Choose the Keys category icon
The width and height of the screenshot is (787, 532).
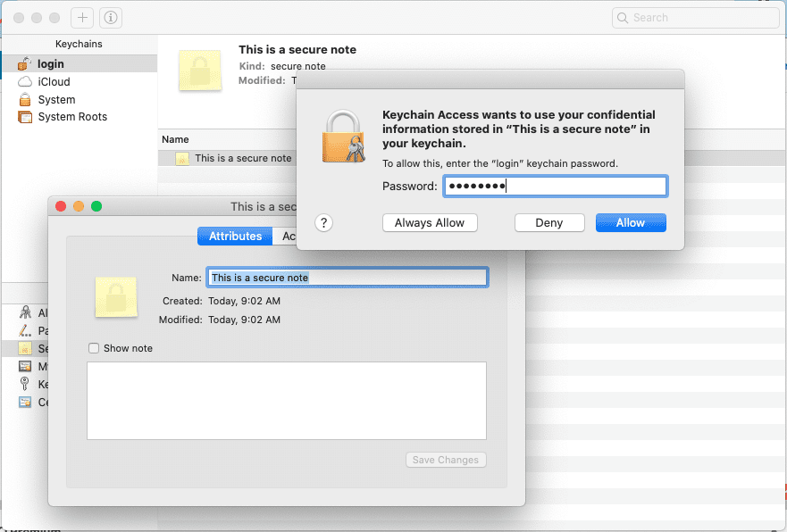tap(26, 384)
